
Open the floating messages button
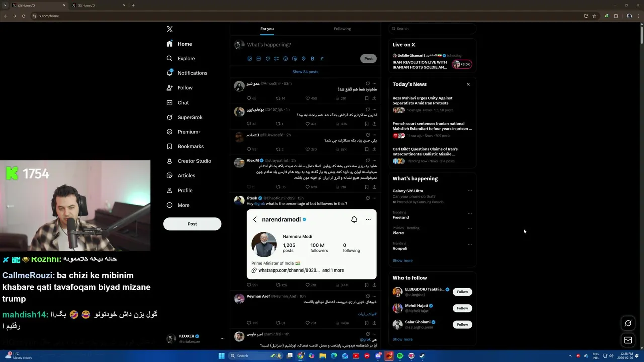(x=628, y=340)
